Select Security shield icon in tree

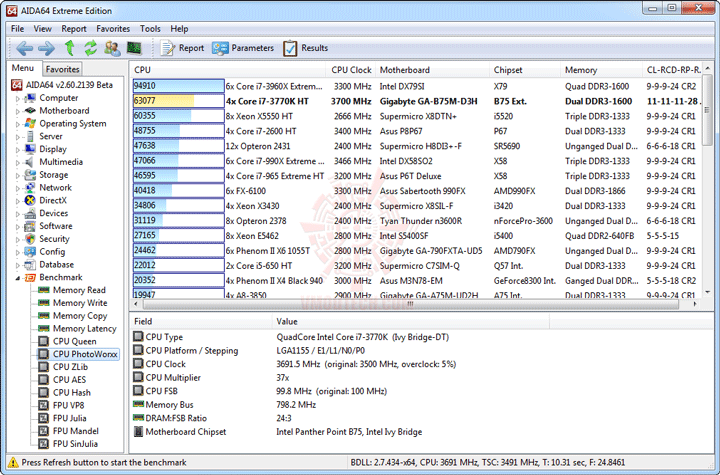pos(30,239)
